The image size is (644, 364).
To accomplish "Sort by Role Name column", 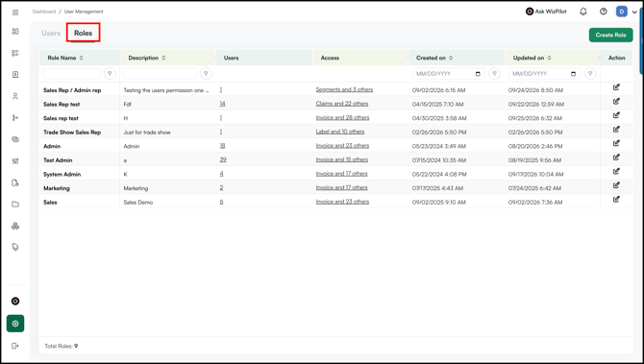I will pyautogui.click(x=82, y=58).
